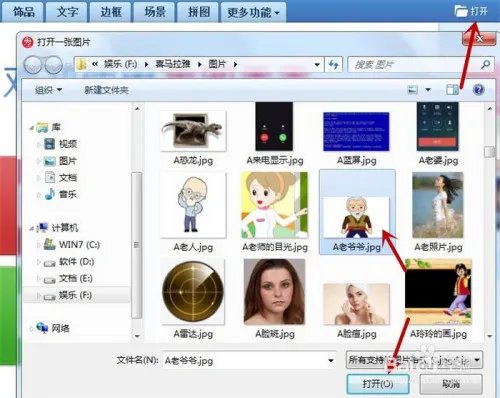The width and height of the screenshot is (500, 398).
Task: Click the back navigation arrow in the dialog
Action: (x=33, y=64)
